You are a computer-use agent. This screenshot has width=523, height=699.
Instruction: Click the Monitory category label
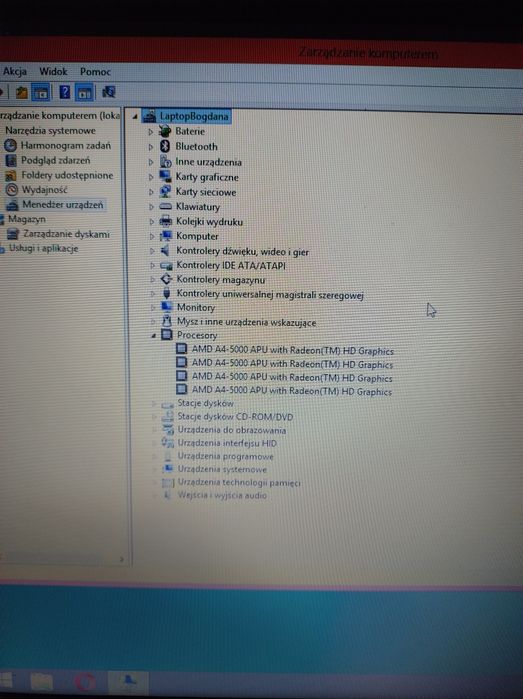tap(196, 307)
